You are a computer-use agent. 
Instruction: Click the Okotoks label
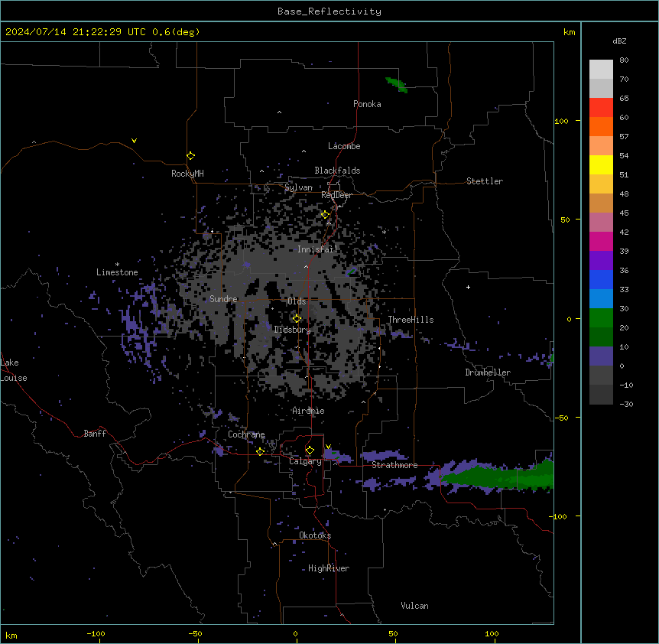coord(315,535)
